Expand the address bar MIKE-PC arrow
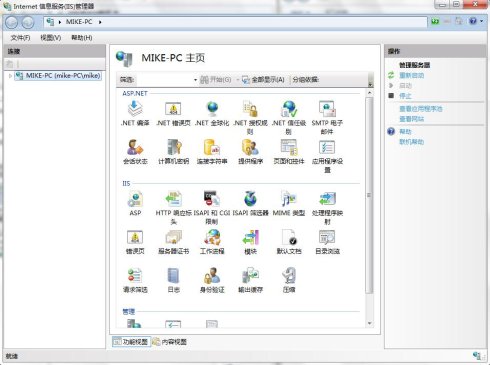This screenshot has height=365, width=490. pos(100,22)
